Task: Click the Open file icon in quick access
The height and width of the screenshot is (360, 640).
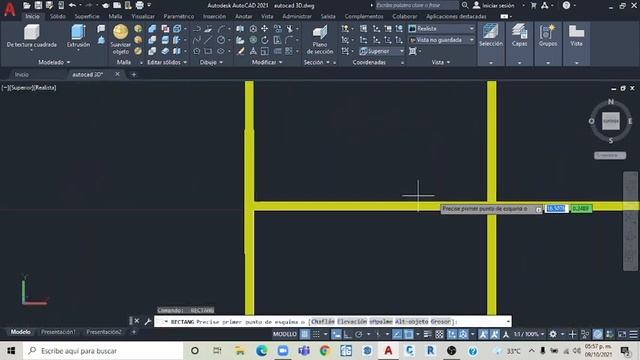Action: pyautogui.click(x=27, y=5)
